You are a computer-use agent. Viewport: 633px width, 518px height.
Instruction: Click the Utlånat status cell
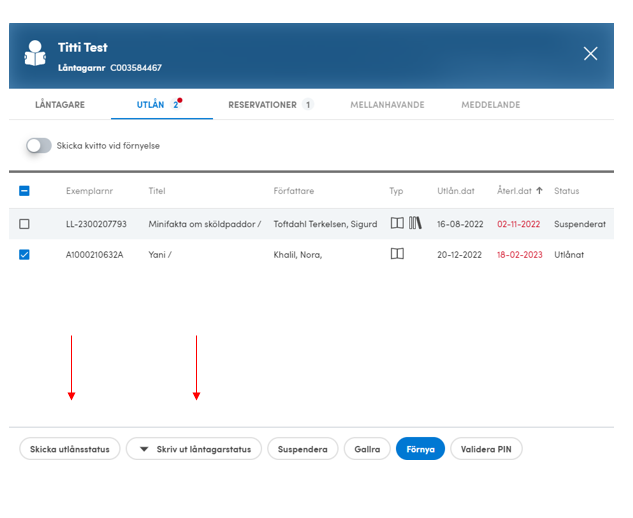coord(569,255)
